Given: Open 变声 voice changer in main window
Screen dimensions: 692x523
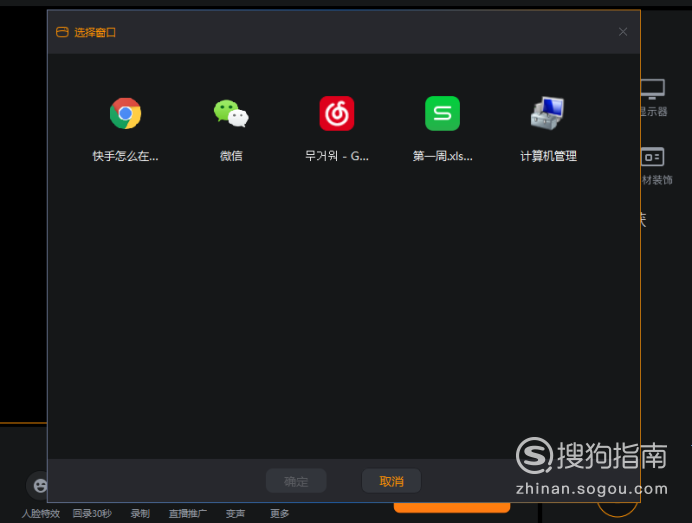Looking at the screenshot, I should point(235,513).
